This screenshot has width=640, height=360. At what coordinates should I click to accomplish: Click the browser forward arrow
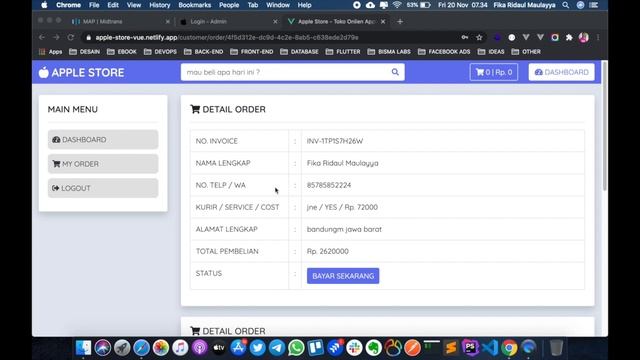56,37
